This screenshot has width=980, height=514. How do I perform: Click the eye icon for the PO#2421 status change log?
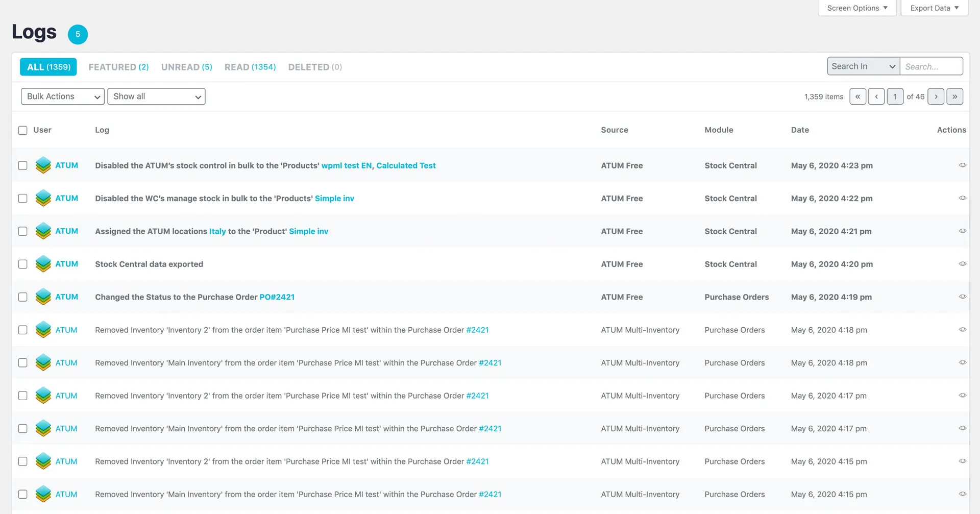coord(963,297)
